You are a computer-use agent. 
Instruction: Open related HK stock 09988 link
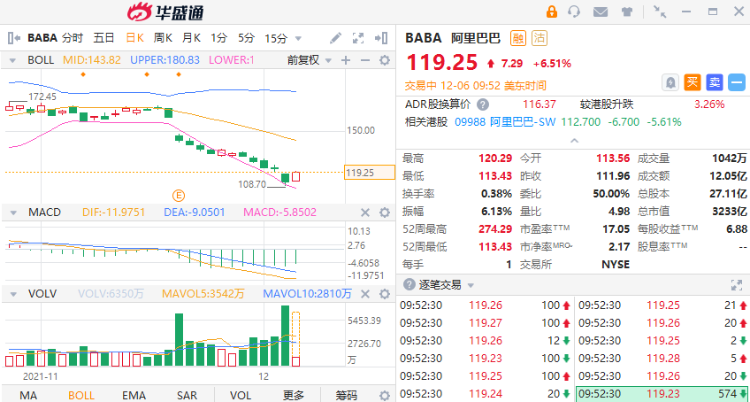pyautogui.click(x=469, y=122)
